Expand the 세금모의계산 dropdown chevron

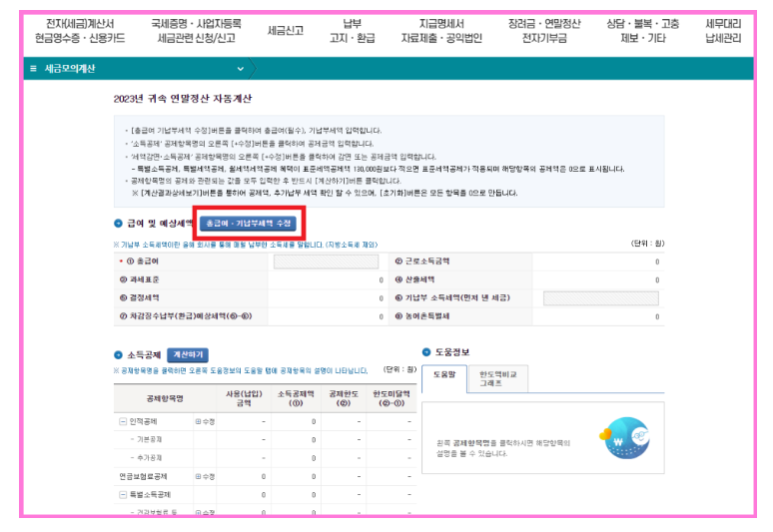click(x=241, y=69)
